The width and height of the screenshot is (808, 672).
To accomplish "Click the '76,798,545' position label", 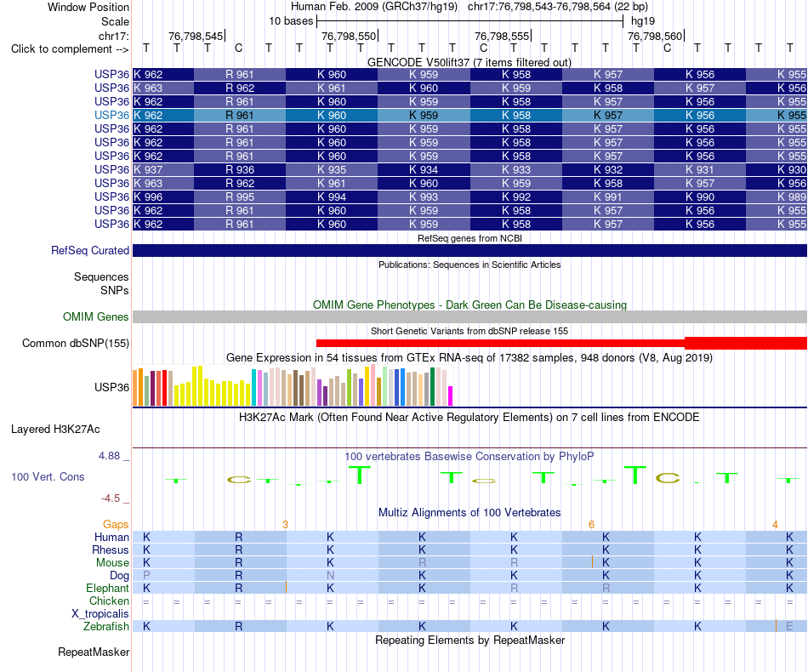I will tap(196, 36).
